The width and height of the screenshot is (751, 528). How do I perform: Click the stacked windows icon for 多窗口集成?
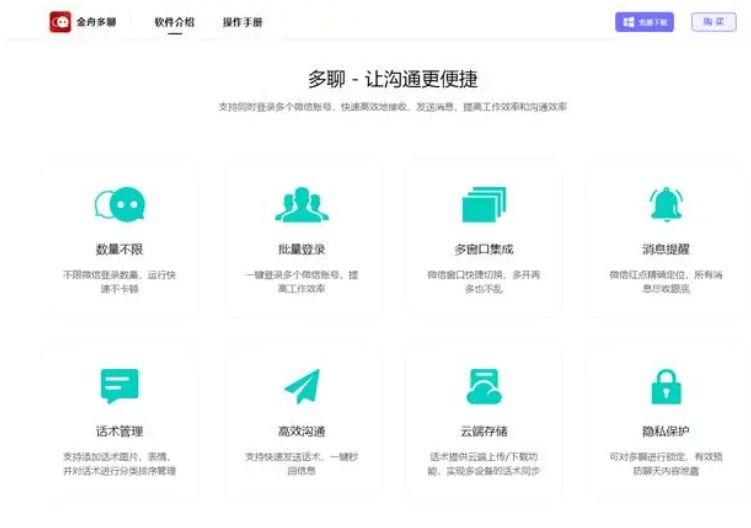[484, 205]
